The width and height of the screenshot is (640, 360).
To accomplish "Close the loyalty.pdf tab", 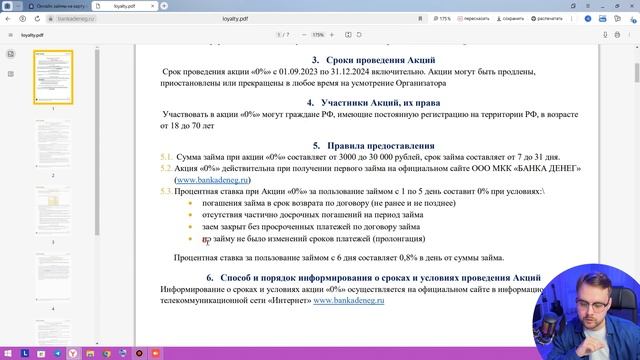I will 152,6.
